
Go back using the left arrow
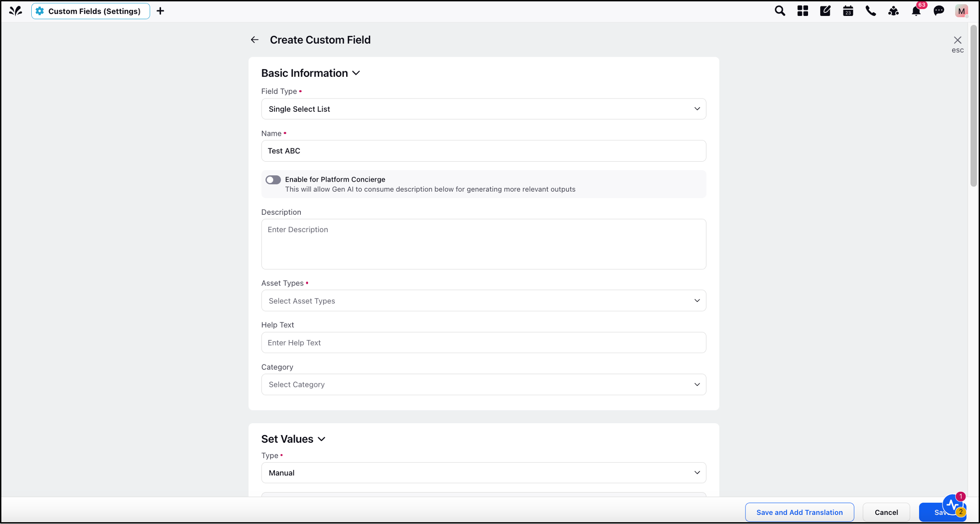(255, 40)
